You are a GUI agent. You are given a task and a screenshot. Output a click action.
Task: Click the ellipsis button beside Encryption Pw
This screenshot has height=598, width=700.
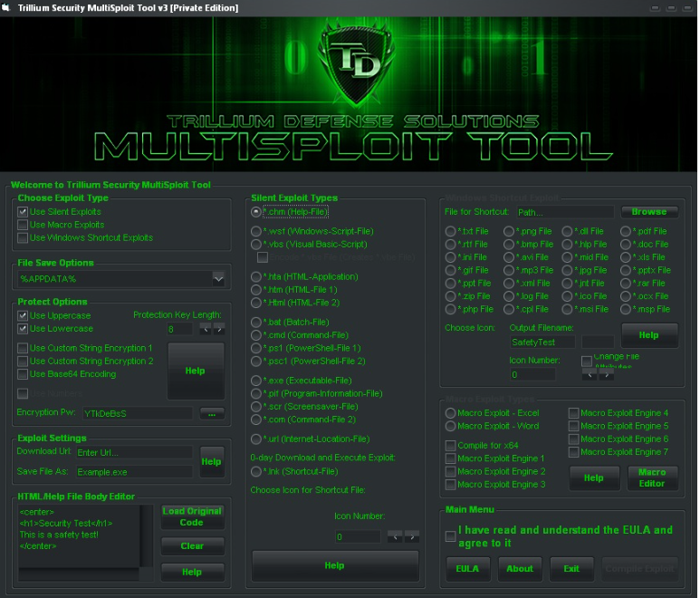212,413
